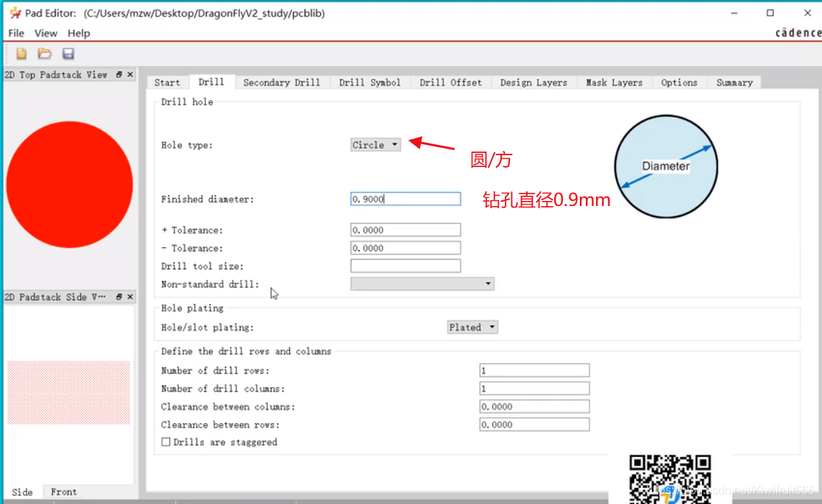Click the Finished diameter input field
822x504 pixels.
[405, 199]
